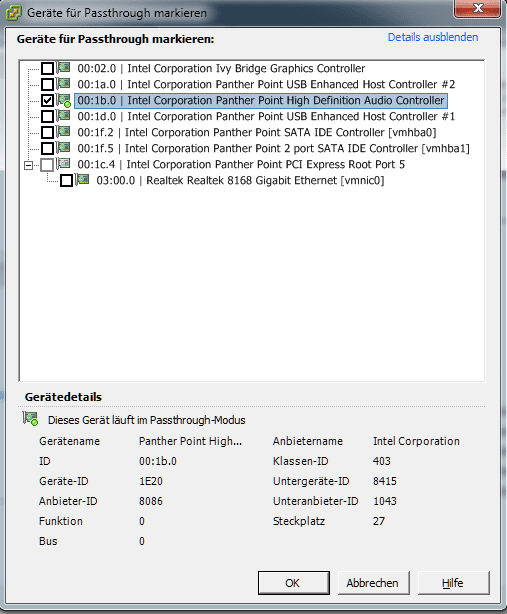Click the device icon of the SATA IDE Controller vmhba0
507x614 pixels.
[x=64, y=132]
